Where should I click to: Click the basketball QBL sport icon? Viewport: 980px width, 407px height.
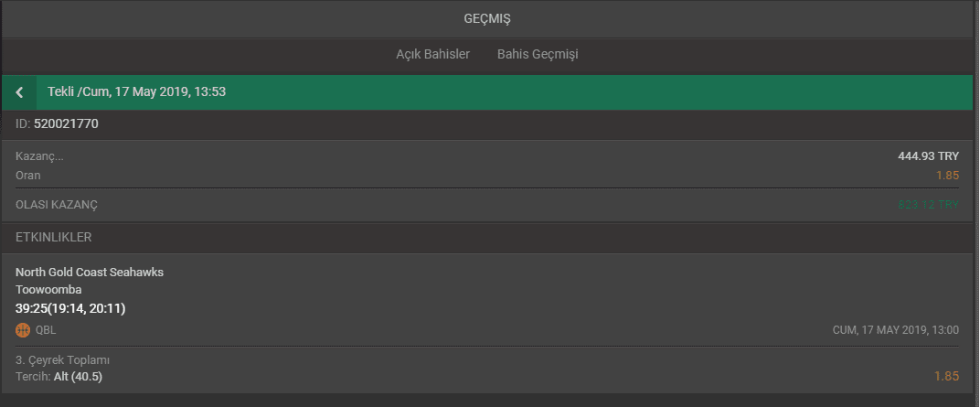pos(23,330)
